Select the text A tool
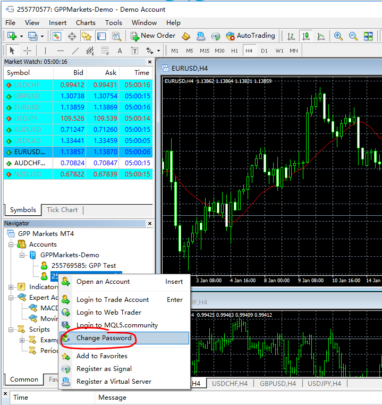382x405 pixels. click(120, 51)
